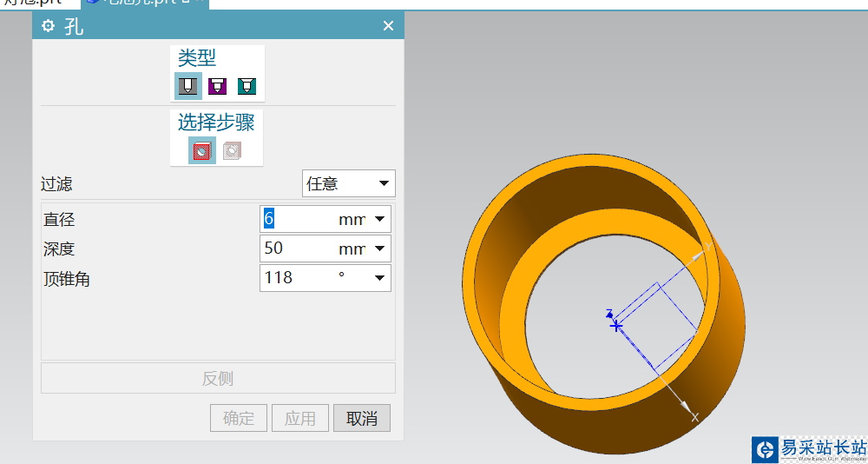Viewport: 868px width, 464px height.
Task: Click the 应用 button
Action: click(x=300, y=418)
